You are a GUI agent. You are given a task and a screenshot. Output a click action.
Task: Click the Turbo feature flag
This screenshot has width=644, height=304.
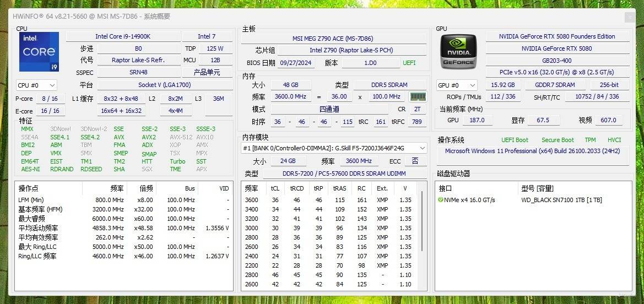(x=177, y=161)
